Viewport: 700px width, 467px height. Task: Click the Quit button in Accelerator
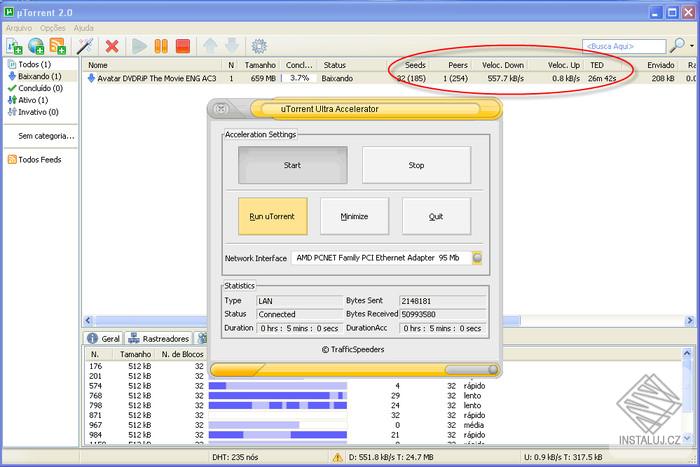click(436, 217)
